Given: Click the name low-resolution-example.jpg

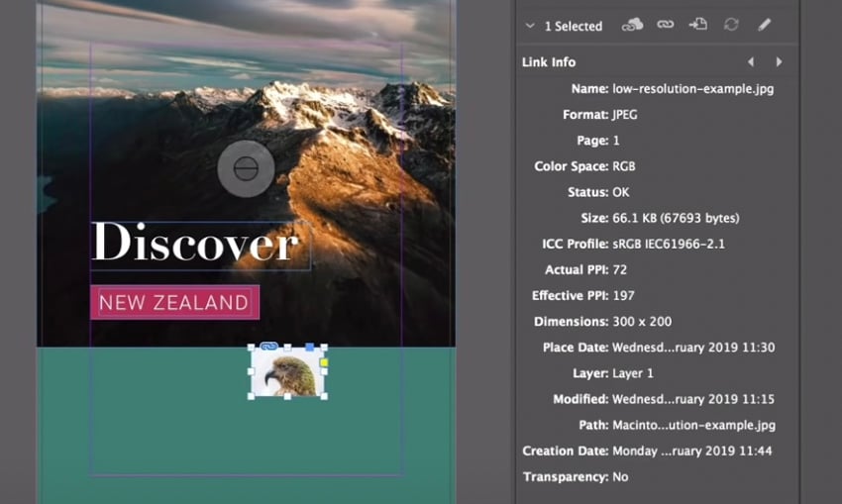Looking at the screenshot, I should 692,89.
